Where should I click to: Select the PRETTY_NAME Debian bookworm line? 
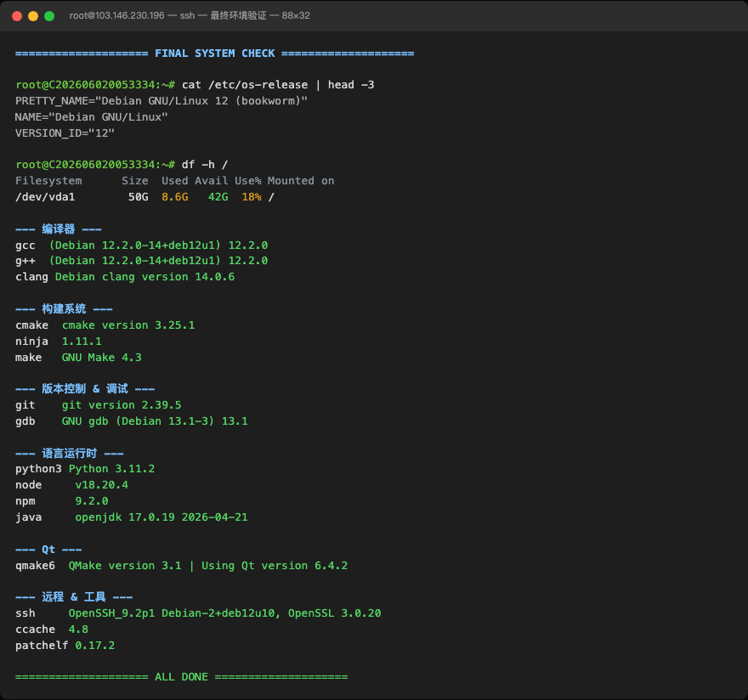[161, 101]
